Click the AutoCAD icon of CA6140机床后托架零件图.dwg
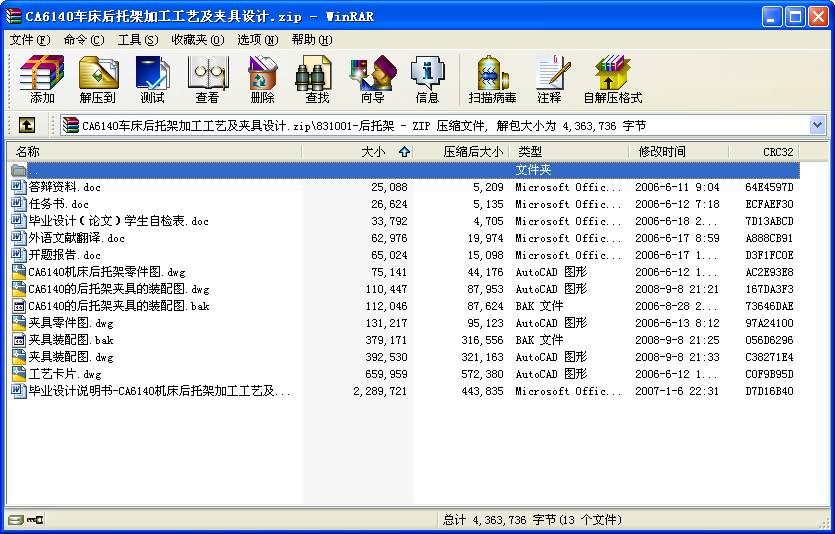The height and width of the screenshot is (534, 835). click(x=19, y=272)
